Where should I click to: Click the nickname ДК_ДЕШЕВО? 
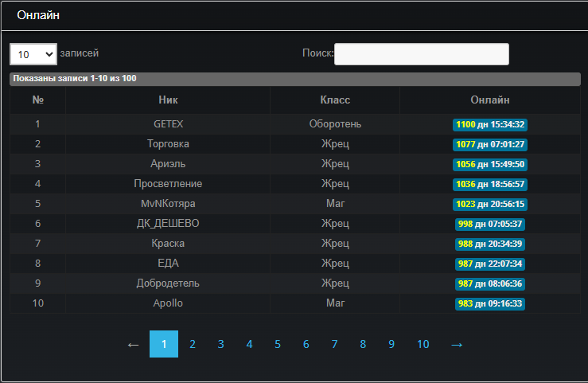click(168, 224)
